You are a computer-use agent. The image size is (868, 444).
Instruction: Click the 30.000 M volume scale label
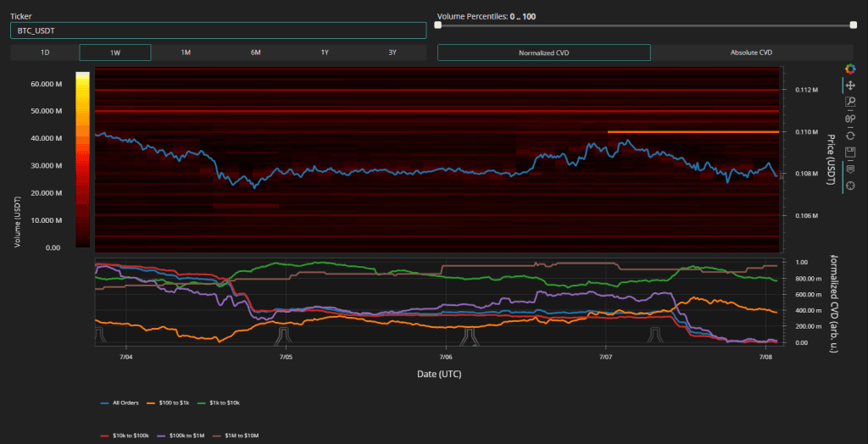click(x=46, y=165)
